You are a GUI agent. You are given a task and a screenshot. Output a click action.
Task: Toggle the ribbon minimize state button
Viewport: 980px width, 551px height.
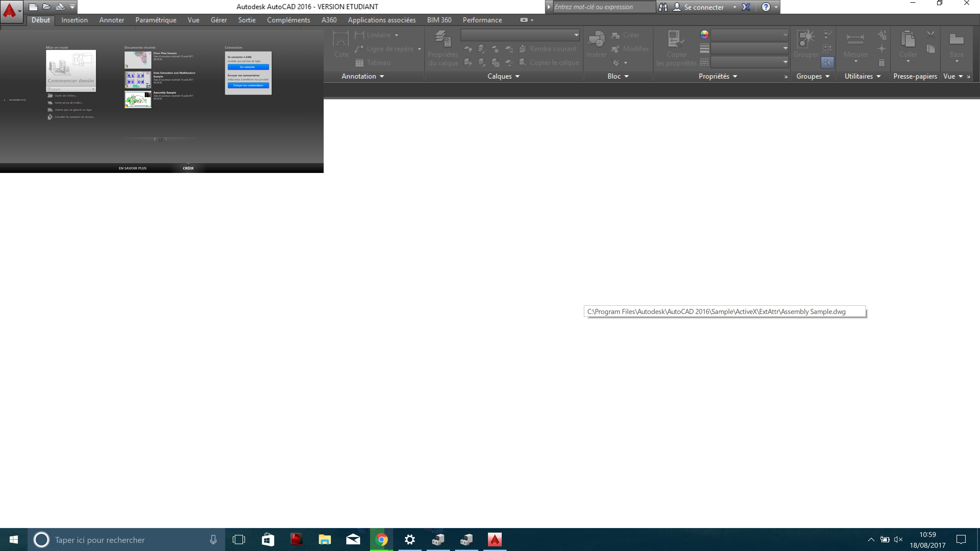(524, 20)
